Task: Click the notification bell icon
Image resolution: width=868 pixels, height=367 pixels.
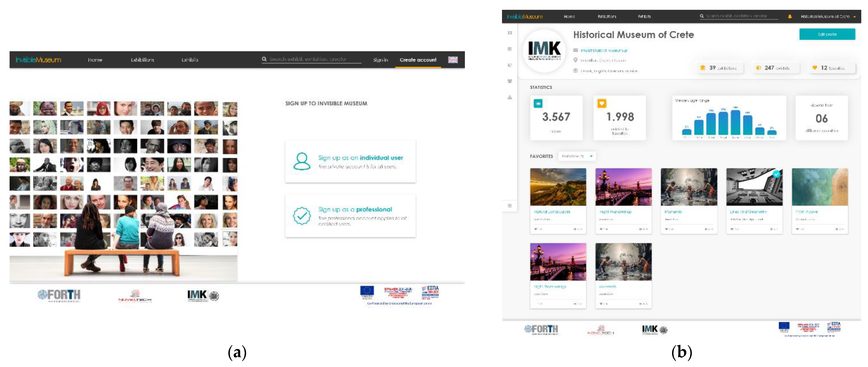Action: click(789, 16)
